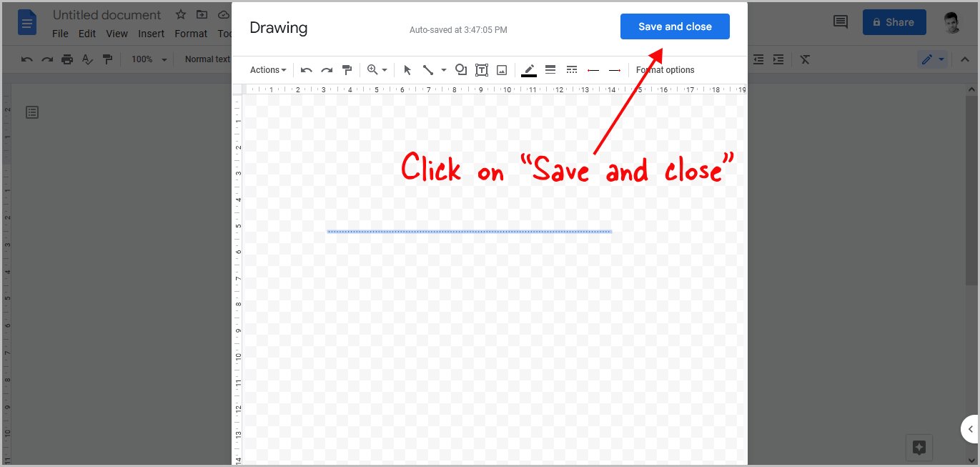The width and height of the screenshot is (980, 467).
Task: Use the paint format tool in the drawing toolbar
Action: pos(347,69)
